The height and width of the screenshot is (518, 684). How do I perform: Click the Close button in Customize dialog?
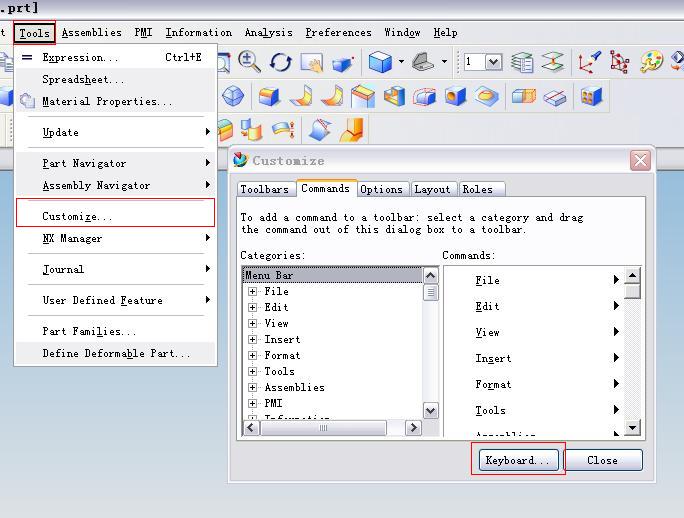point(602,460)
